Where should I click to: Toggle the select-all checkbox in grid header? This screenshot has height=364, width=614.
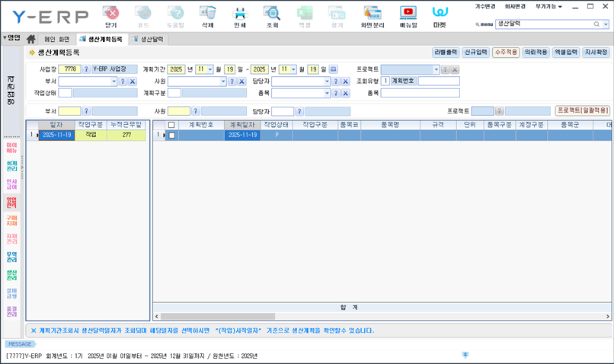pos(171,125)
